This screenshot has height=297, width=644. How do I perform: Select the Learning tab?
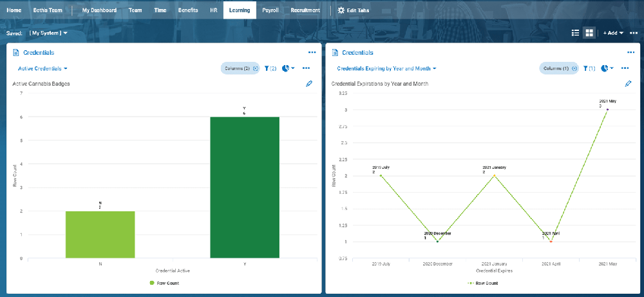(240, 10)
